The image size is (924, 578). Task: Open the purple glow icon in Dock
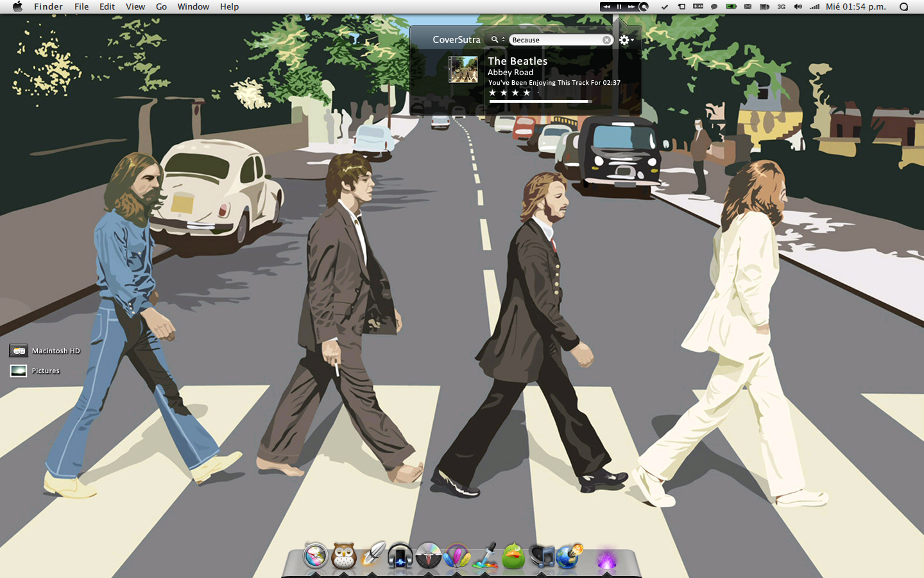tap(606, 557)
